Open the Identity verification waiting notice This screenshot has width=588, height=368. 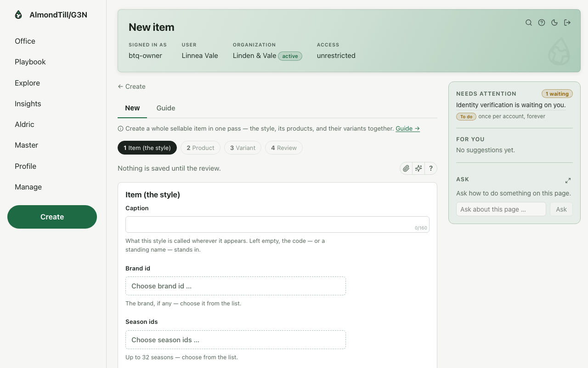click(x=511, y=105)
